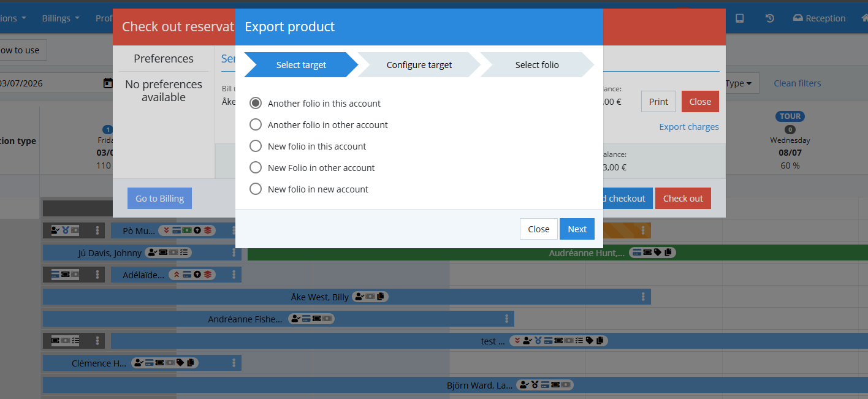This screenshot has height=399, width=868.
Task: Click tag icon on Audréanne Hunt reservation
Action: [x=658, y=253]
